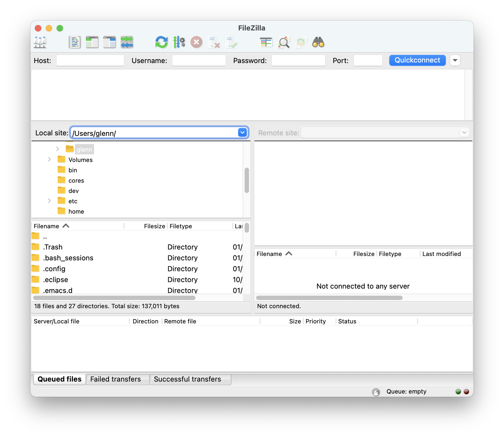The height and width of the screenshot is (437, 504).
Task: Click the Host input field
Action: coord(90,60)
